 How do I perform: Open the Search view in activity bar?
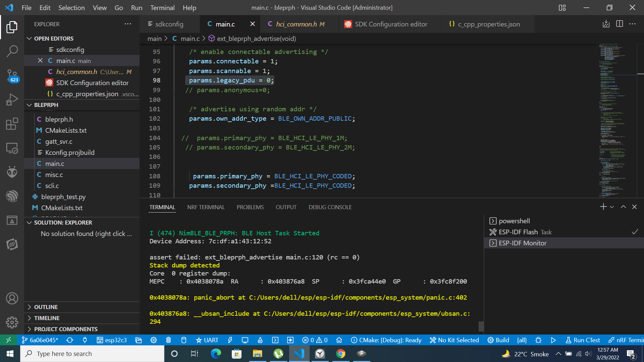tap(12, 51)
